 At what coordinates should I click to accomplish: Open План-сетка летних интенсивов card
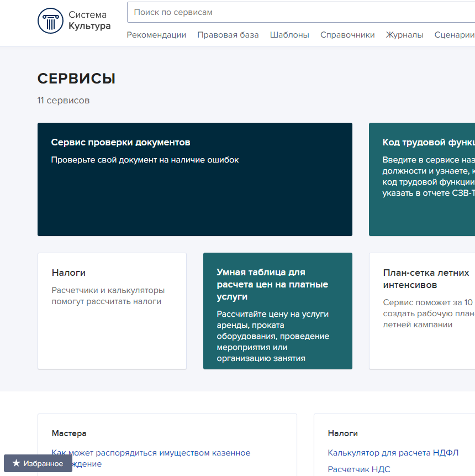(422, 311)
